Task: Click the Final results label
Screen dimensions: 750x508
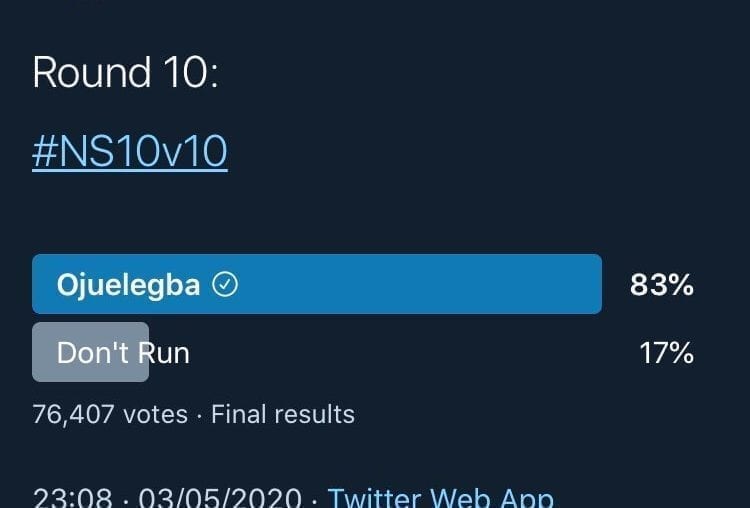Action: pyautogui.click(x=283, y=413)
